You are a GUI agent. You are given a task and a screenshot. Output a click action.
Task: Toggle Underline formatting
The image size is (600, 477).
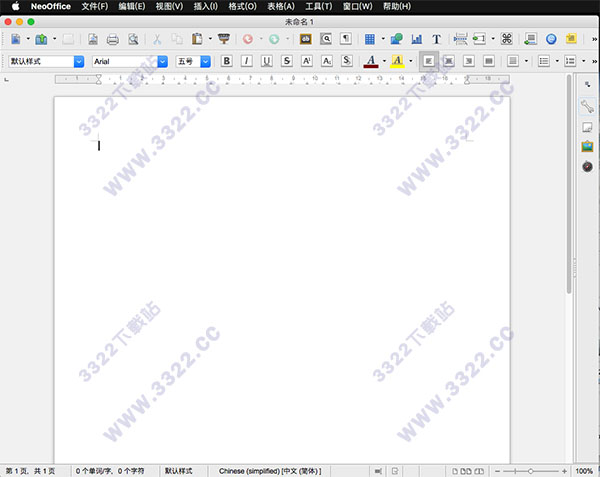point(266,61)
